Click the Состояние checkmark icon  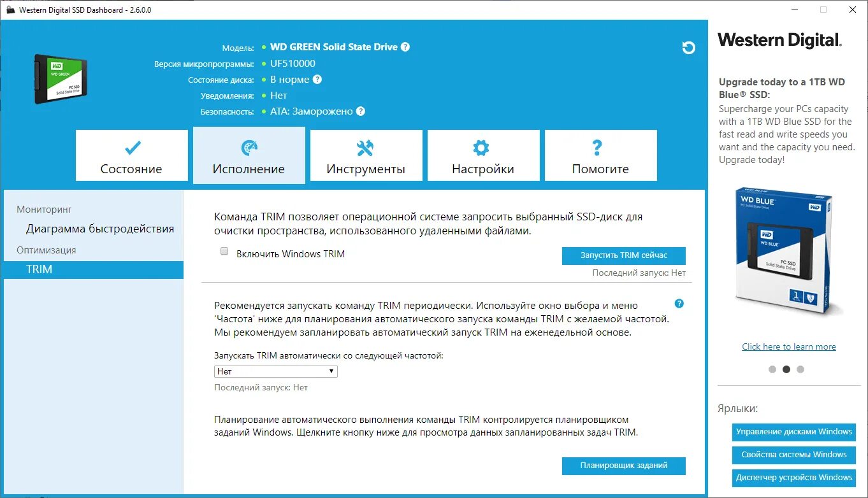point(131,148)
